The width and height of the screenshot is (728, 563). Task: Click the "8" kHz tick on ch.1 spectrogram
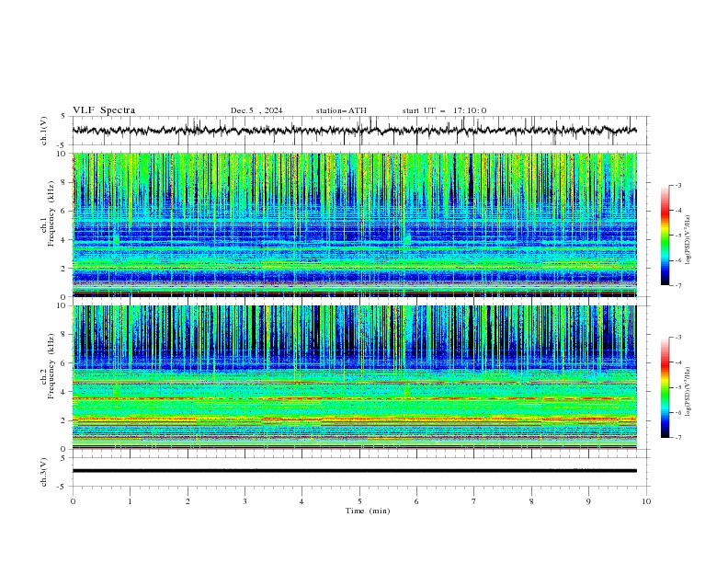coord(63,182)
